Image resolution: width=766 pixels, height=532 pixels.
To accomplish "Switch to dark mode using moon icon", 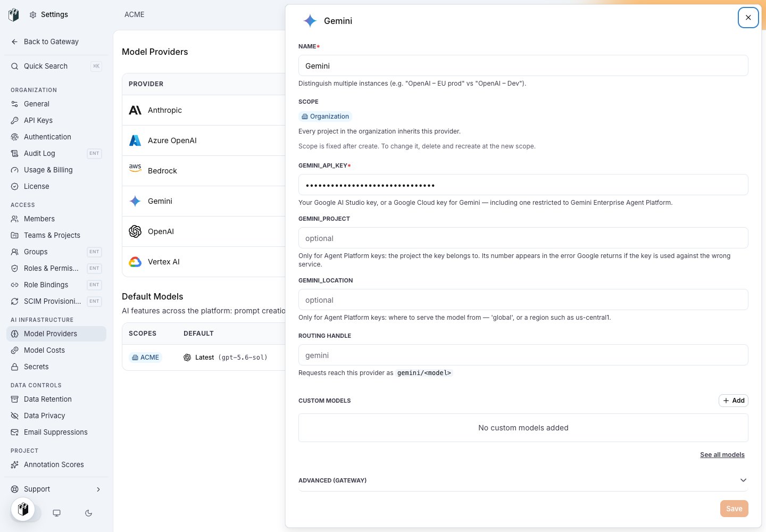I will 89,513.
